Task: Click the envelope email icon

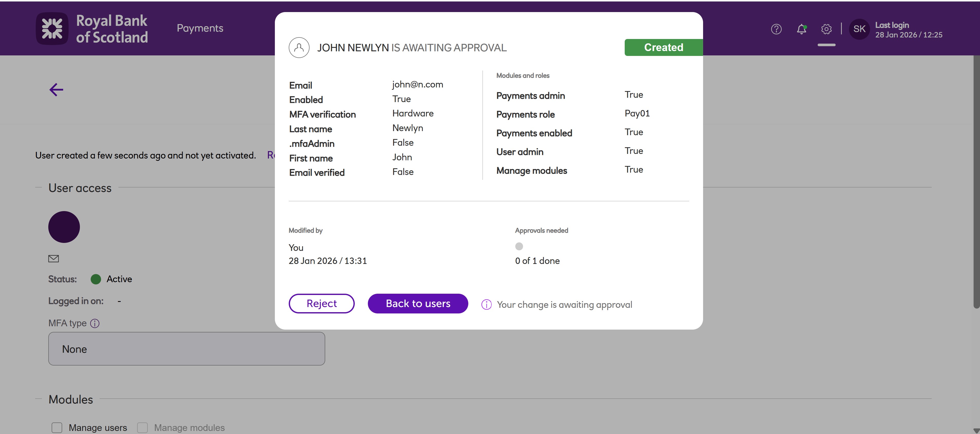Action: click(x=54, y=259)
